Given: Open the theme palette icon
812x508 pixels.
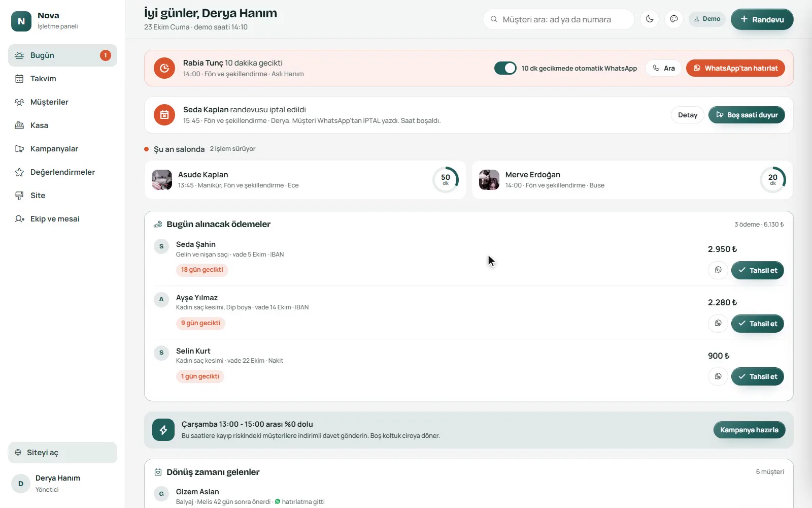Looking at the screenshot, I should (674, 19).
